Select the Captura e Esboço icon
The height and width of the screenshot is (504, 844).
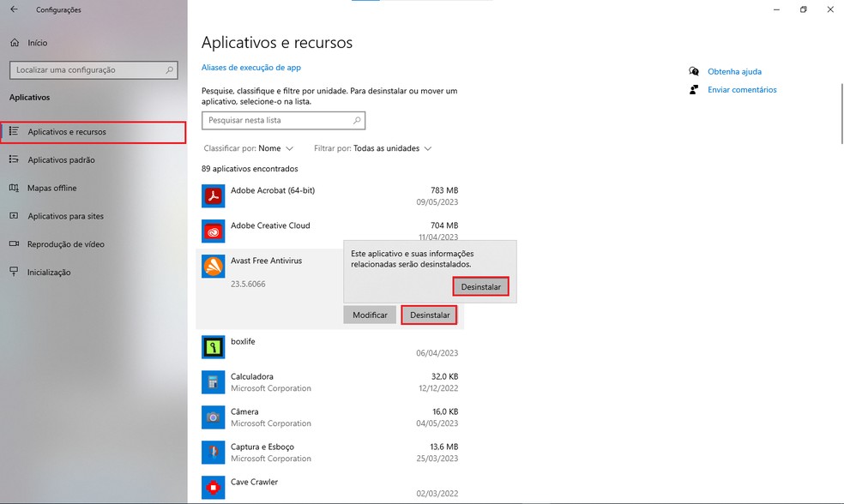pos(213,453)
